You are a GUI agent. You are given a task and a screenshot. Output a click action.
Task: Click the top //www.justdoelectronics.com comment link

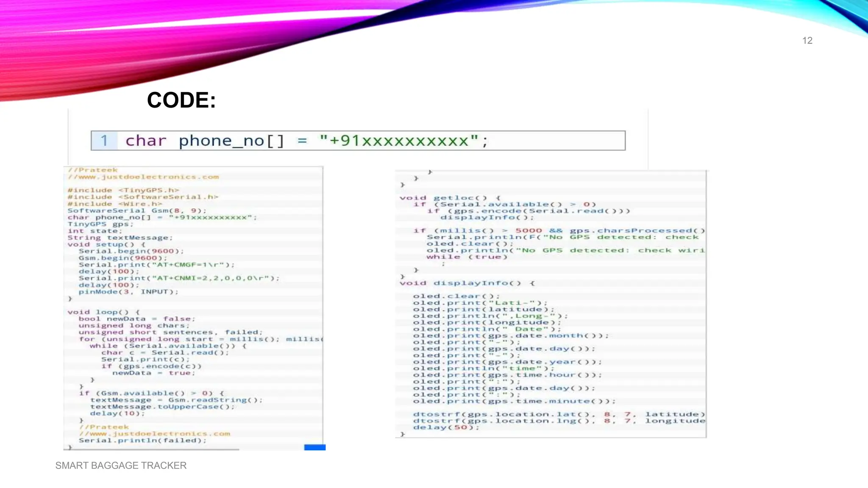coord(143,177)
